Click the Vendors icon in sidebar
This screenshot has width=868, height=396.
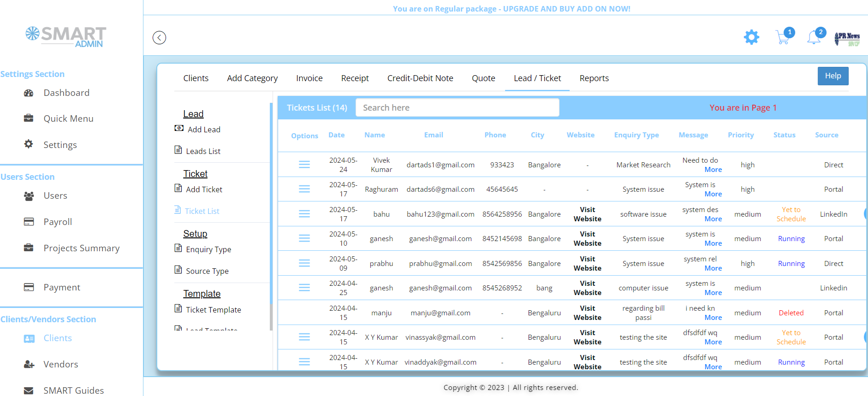[x=29, y=364]
